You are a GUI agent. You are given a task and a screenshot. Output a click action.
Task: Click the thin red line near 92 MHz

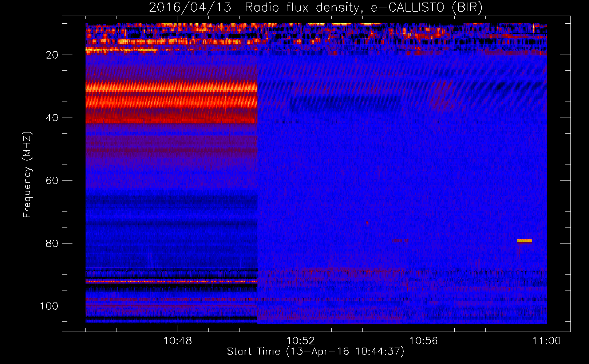[171, 281]
